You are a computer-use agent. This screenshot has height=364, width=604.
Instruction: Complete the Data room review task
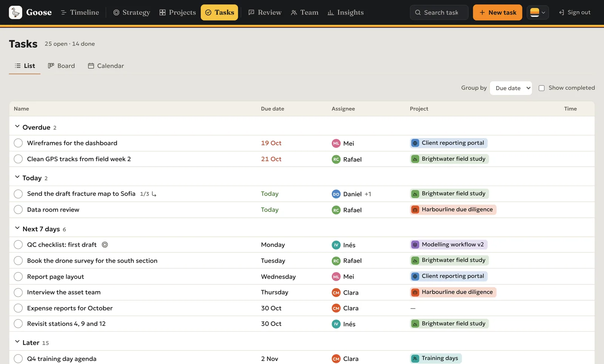click(18, 209)
